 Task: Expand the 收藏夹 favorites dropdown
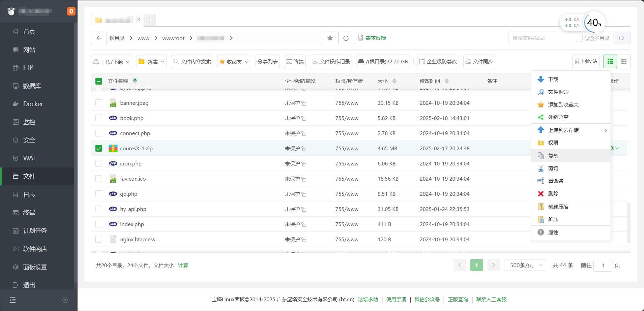coord(234,61)
